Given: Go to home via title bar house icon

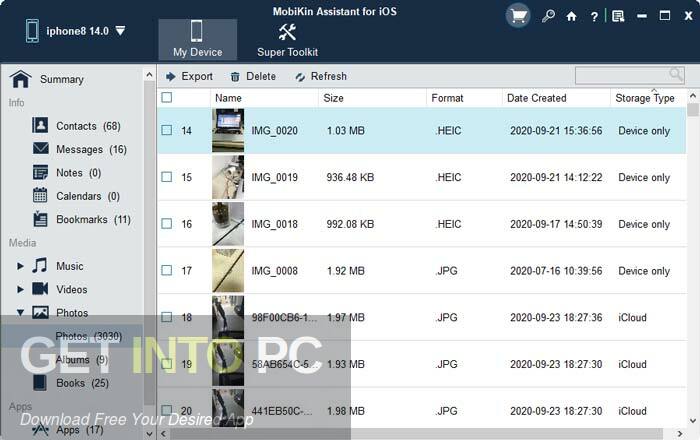Looking at the screenshot, I should pyautogui.click(x=571, y=17).
